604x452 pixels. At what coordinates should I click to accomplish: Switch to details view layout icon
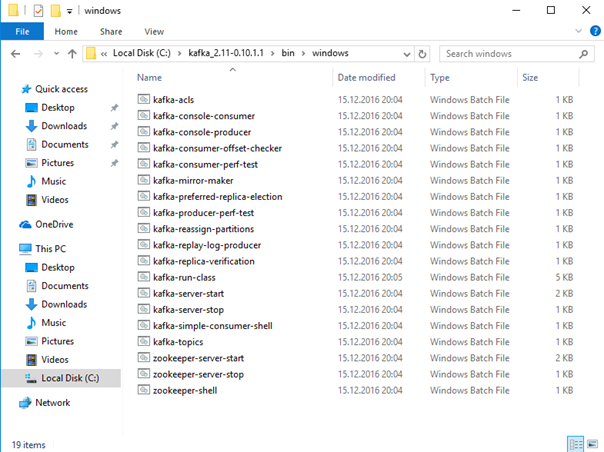(x=575, y=444)
